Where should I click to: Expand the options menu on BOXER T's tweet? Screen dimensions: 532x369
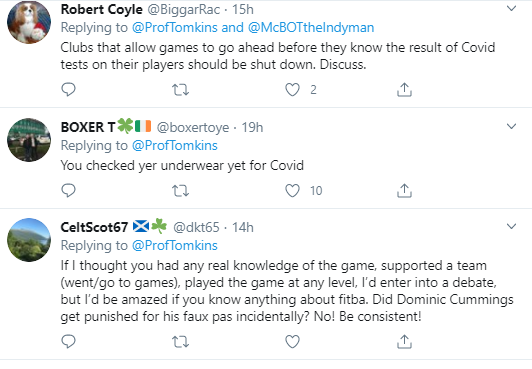point(511,127)
